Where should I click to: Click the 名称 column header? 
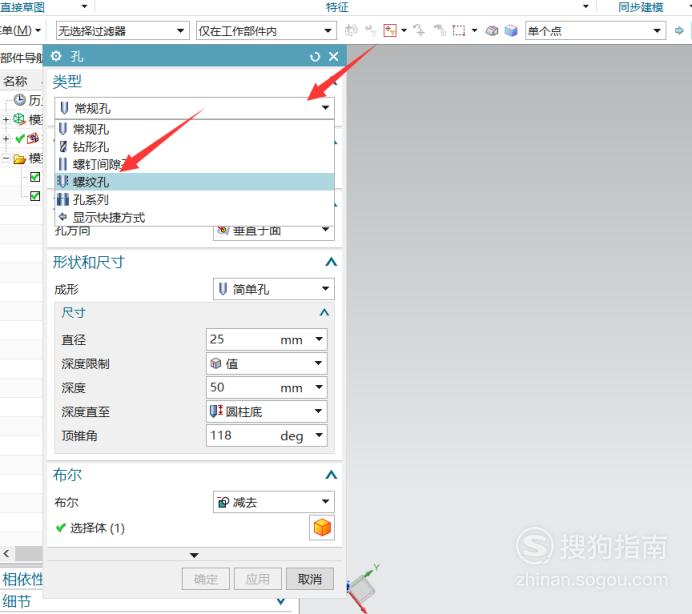point(16,81)
